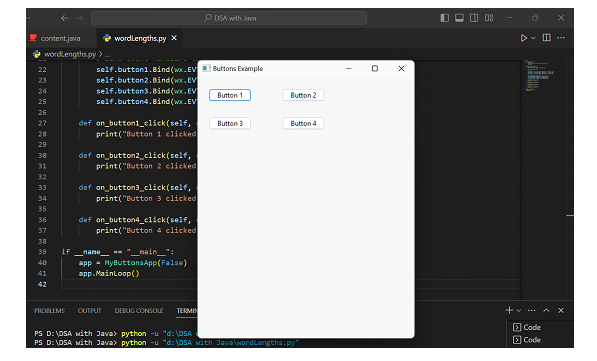This screenshot has height=361, width=597.
Task: Toggle the bottom panel layout icon
Action: [459, 18]
